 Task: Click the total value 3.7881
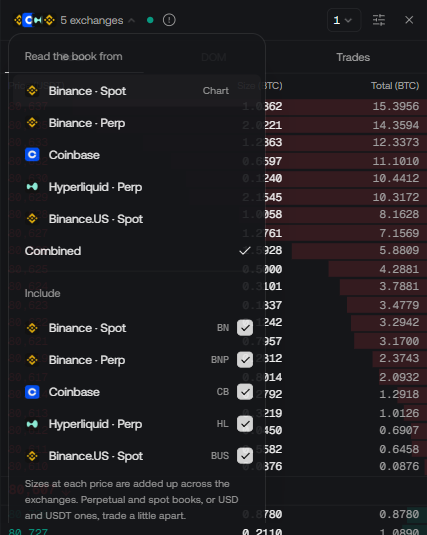click(x=399, y=286)
